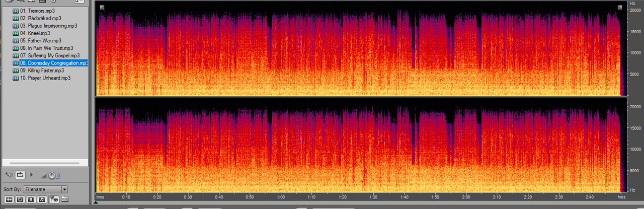
Task: Click the 1:00 mark on time ruler
Action: pos(281,197)
